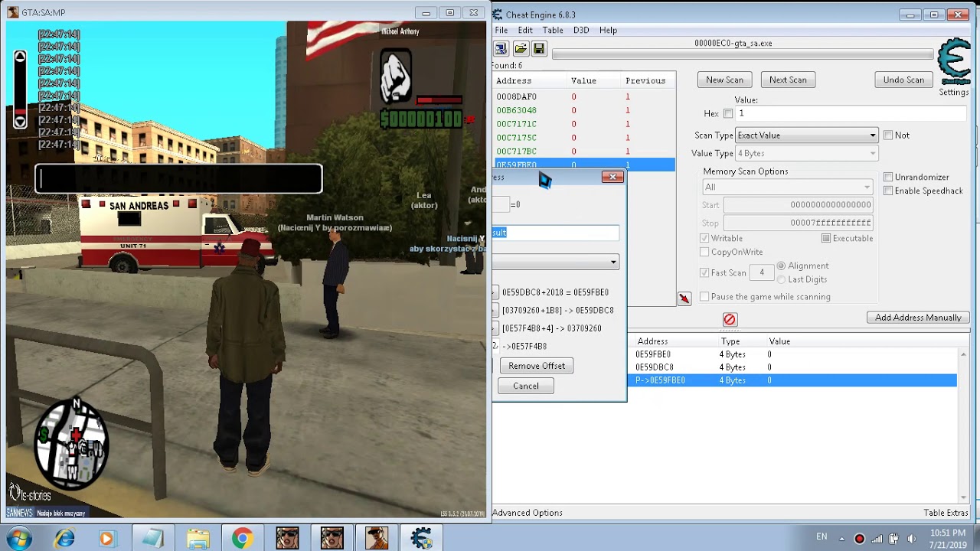Click the fist weapon icon in GTA

coord(396,77)
